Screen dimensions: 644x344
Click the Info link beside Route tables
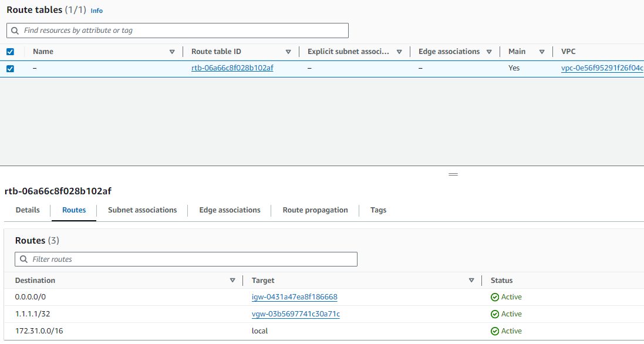pos(97,11)
